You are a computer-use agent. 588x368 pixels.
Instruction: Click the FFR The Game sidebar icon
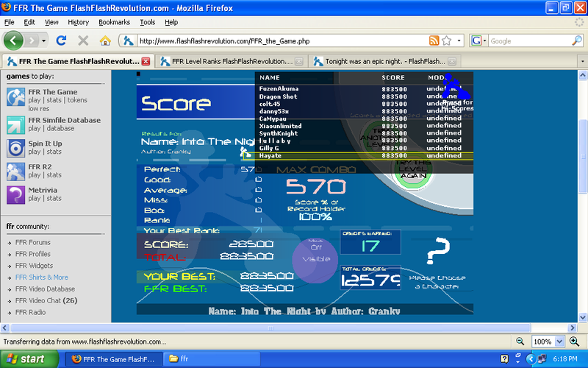(x=16, y=96)
